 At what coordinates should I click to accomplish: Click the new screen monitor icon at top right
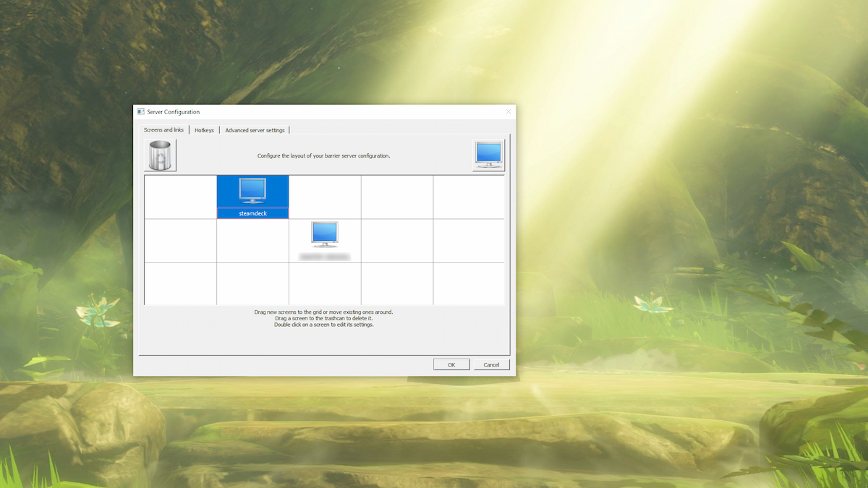tap(488, 155)
